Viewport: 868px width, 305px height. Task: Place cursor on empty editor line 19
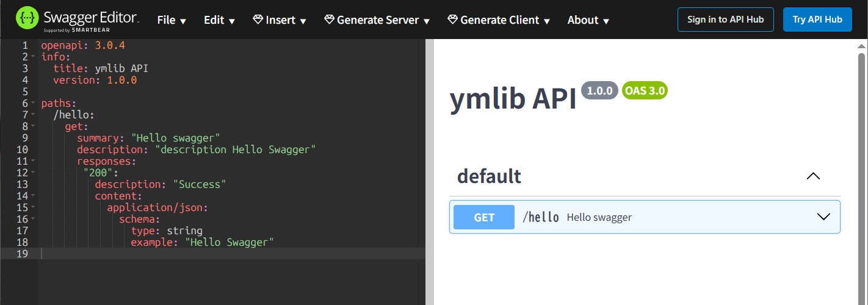click(232, 254)
